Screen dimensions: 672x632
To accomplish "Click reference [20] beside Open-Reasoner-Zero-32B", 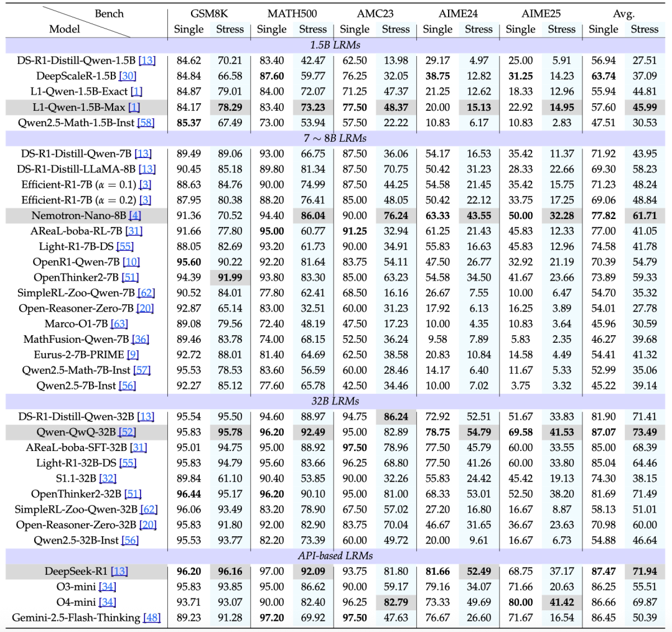I will click(x=148, y=524).
